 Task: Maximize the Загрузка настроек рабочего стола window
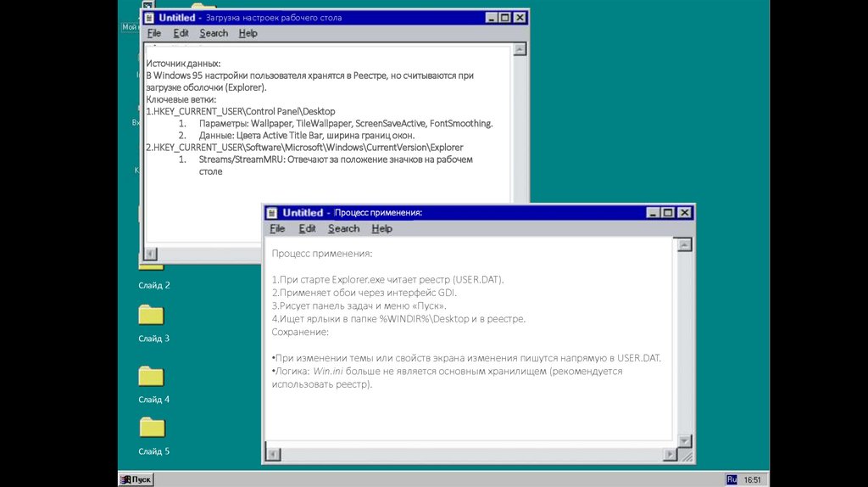505,18
